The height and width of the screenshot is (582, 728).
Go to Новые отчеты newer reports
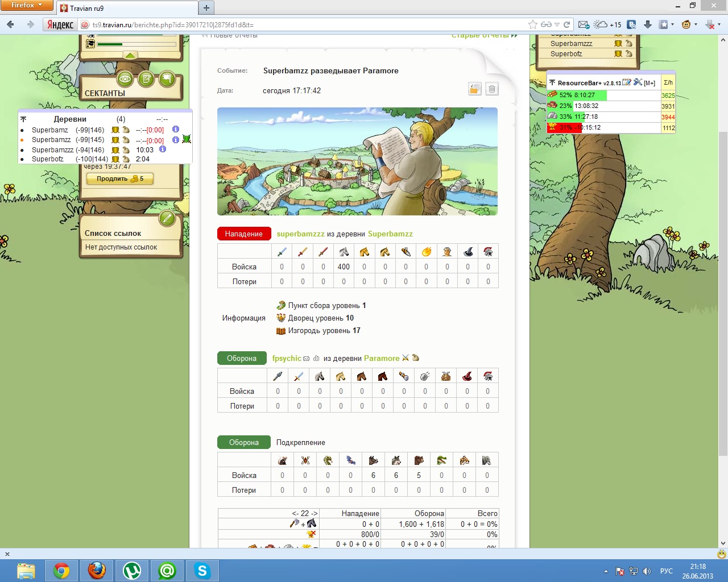pos(230,36)
